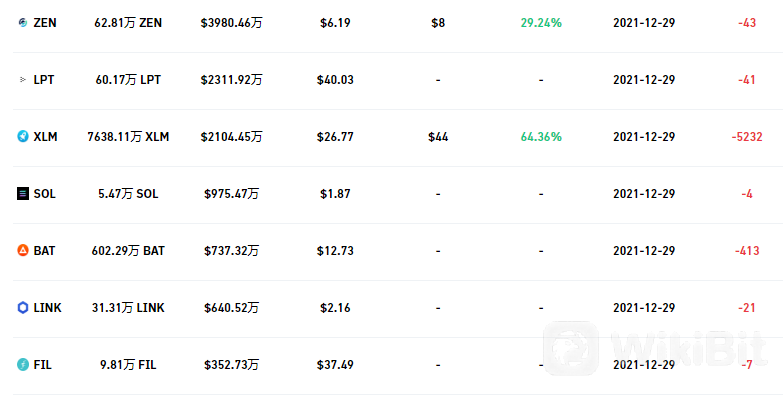Select the LINK token name
This screenshot has width=783, height=396.
pyautogui.click(x=47, y=308)
